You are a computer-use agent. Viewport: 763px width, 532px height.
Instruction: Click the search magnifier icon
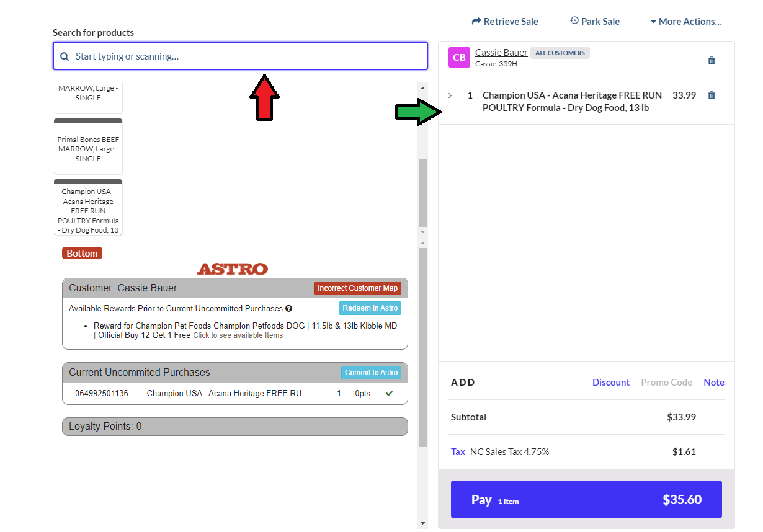[65, 56]
